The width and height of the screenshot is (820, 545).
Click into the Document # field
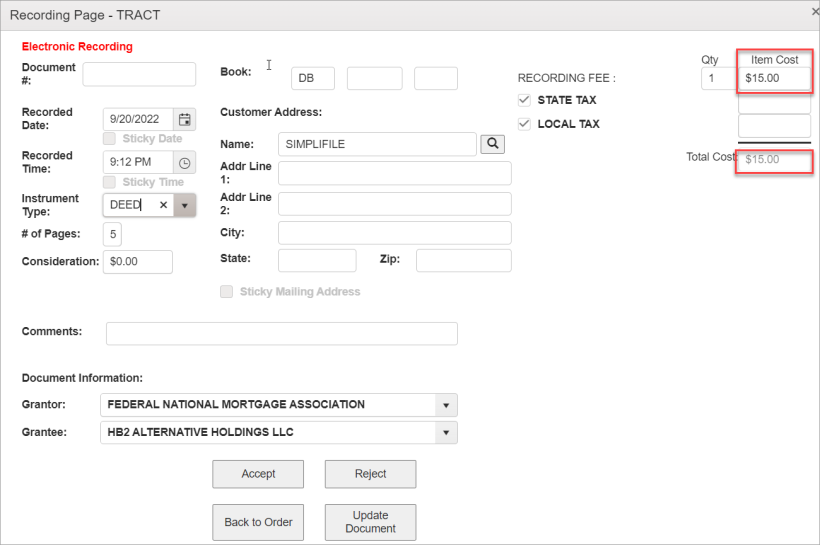coord(139,74)
